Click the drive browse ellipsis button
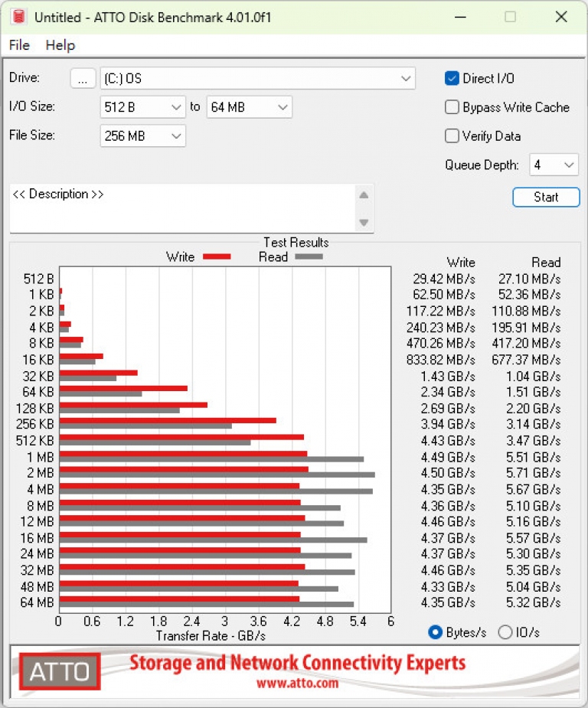 coord(83,79)
